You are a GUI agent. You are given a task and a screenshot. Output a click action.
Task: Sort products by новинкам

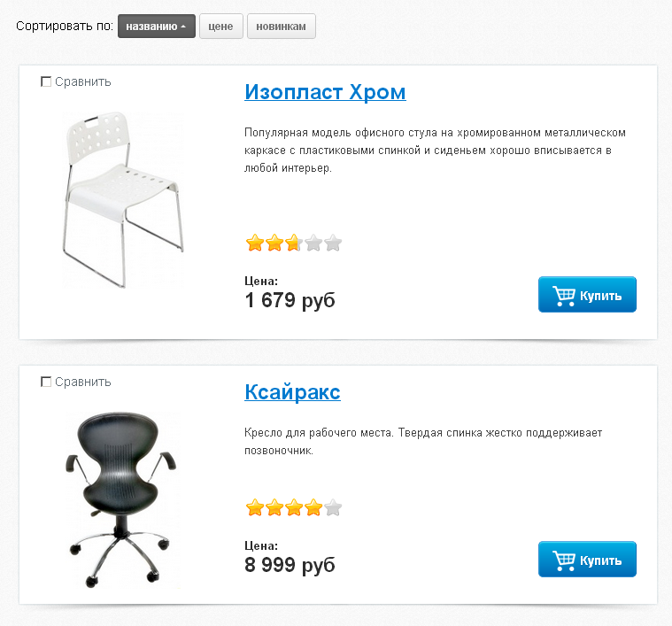click(x=281, y=27)
